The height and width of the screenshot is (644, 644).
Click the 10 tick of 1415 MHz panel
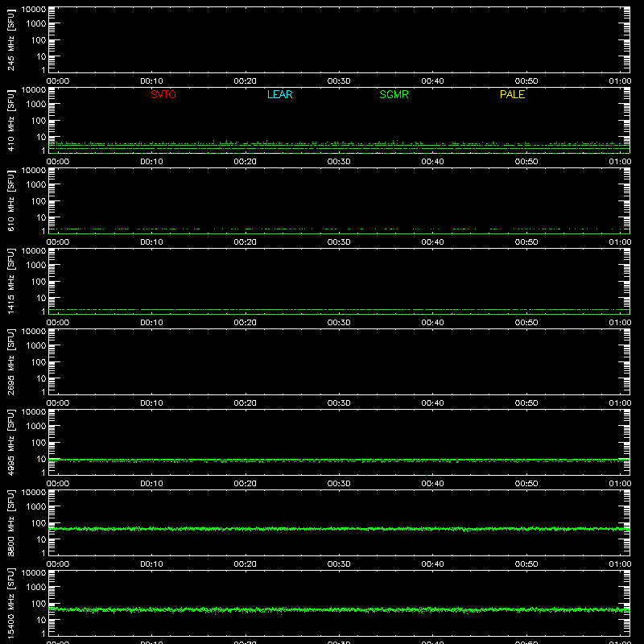[42, 298]
